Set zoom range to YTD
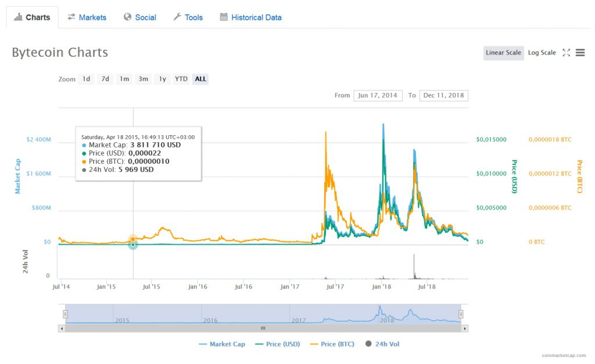 (181, 79)
